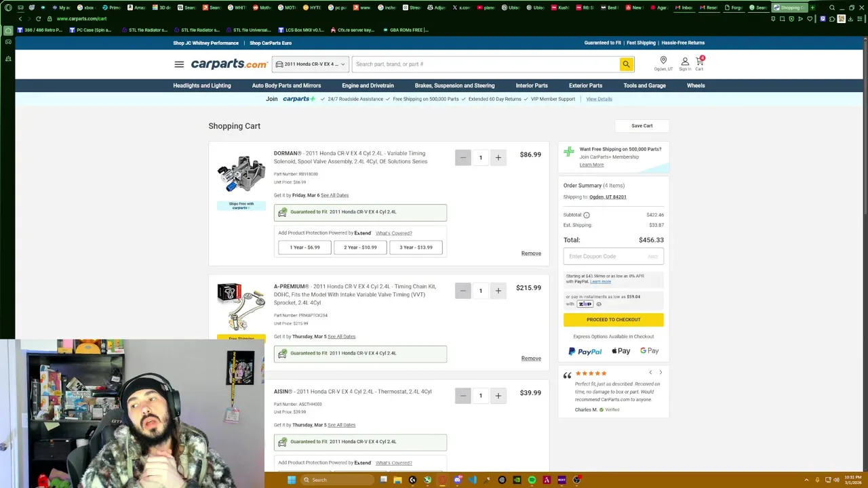Open Spotify from the taskbar
Screen dimensions: 868x488
pyautogui.click(x=532, y=480)
